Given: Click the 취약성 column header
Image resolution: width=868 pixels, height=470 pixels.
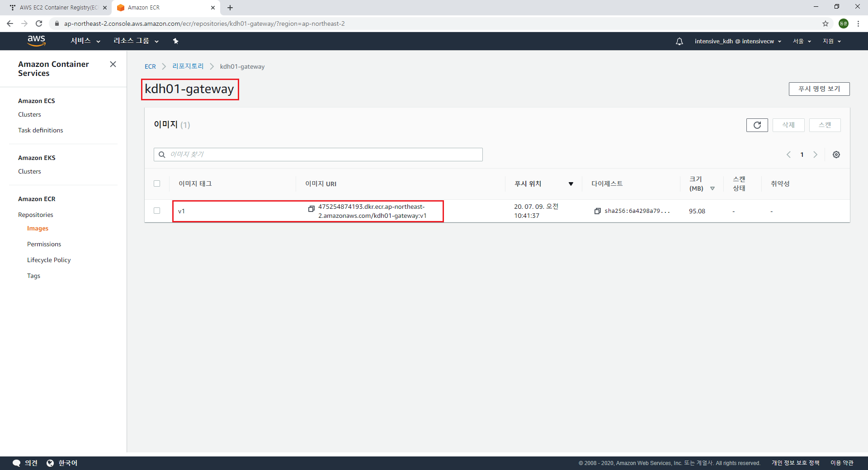Looking at the screenshot, I should coord(780,184).
